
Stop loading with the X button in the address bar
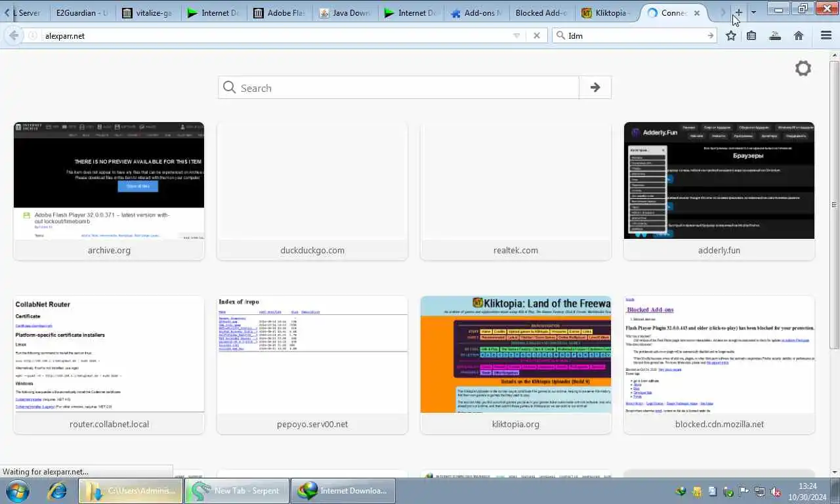(x=537, y=35)
